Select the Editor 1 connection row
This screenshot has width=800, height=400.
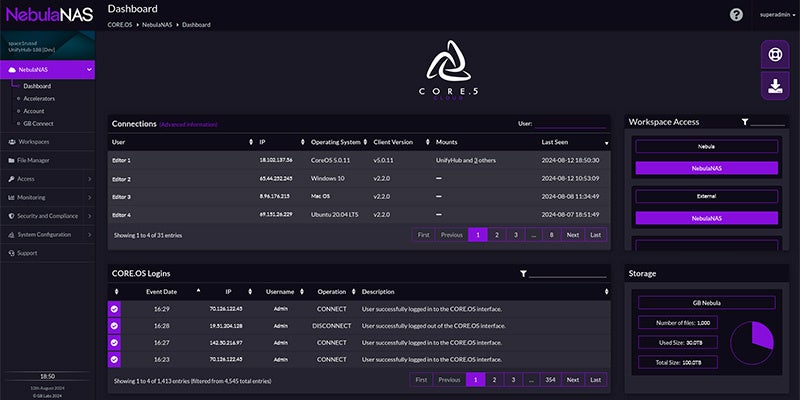click(359, 160)
